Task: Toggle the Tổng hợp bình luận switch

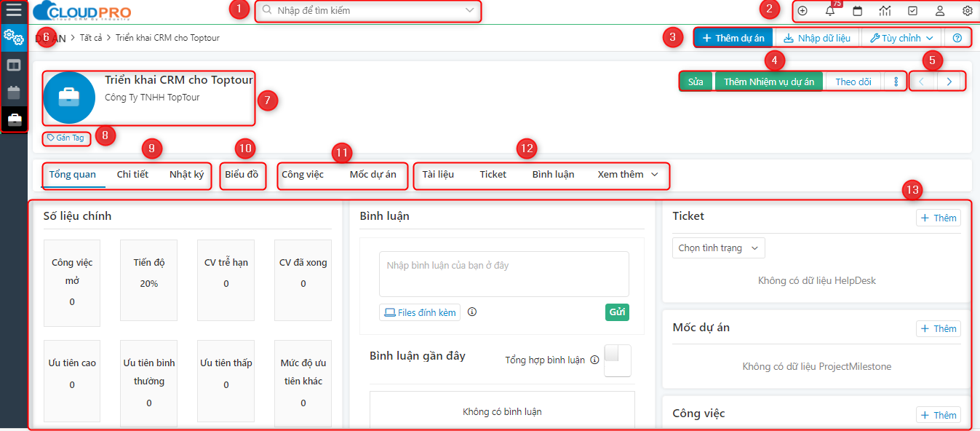Action: tap(617, 360)
